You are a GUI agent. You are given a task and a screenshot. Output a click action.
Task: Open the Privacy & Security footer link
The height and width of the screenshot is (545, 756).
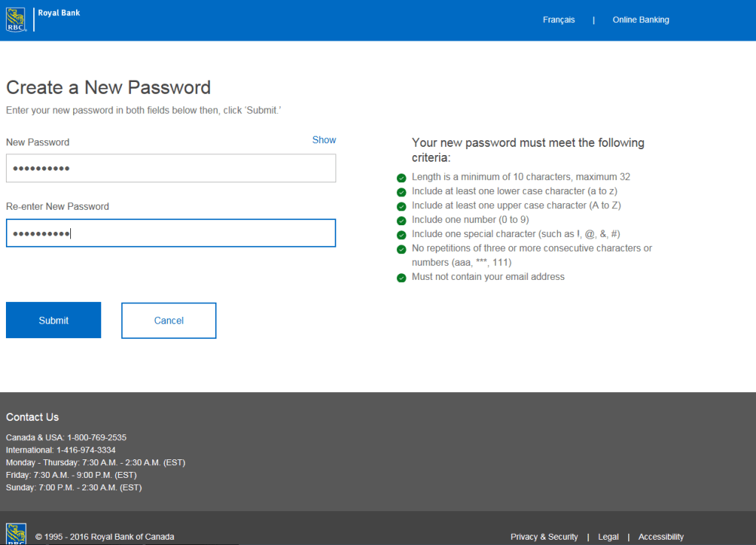544,537
